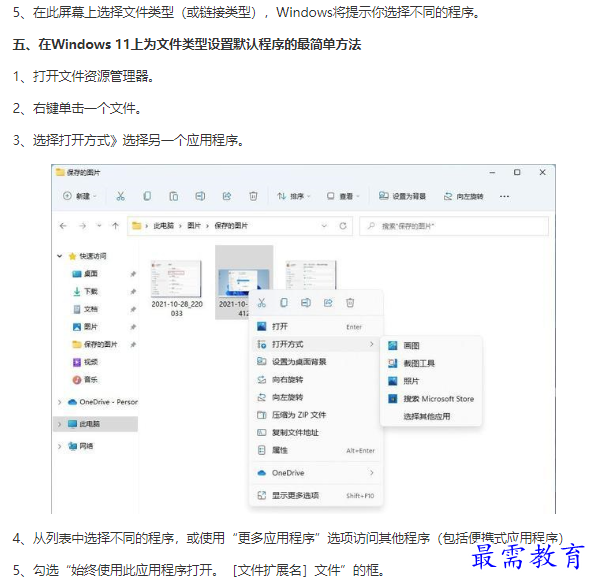Click the Rename icon in the context menu
This screenshot has height=588, width=593.
[x=306, y=303]
